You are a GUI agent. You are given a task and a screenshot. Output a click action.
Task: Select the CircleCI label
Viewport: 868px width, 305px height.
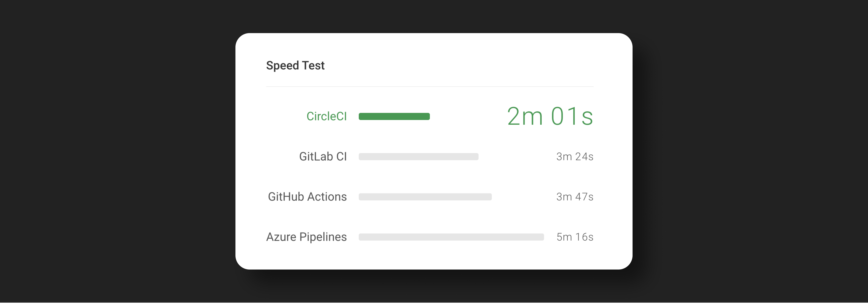coord(326,116)
